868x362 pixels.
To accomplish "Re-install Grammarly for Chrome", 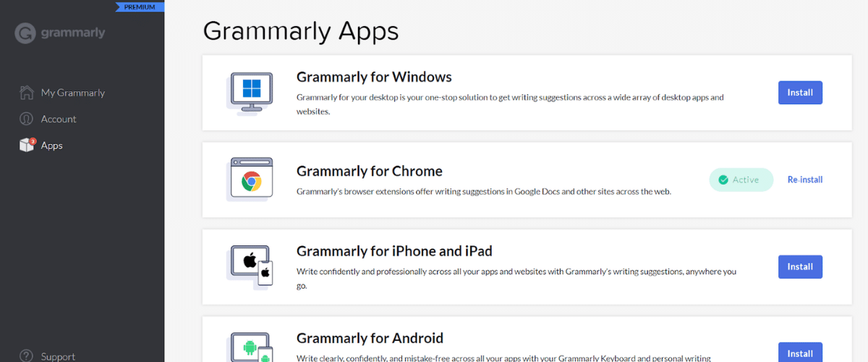I will pos(805,180).
